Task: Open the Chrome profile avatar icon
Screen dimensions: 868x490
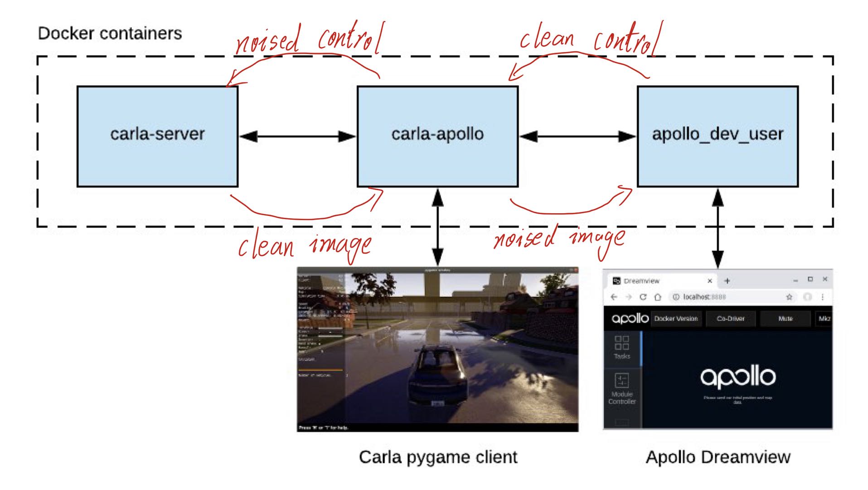Action: click(806, 297)
